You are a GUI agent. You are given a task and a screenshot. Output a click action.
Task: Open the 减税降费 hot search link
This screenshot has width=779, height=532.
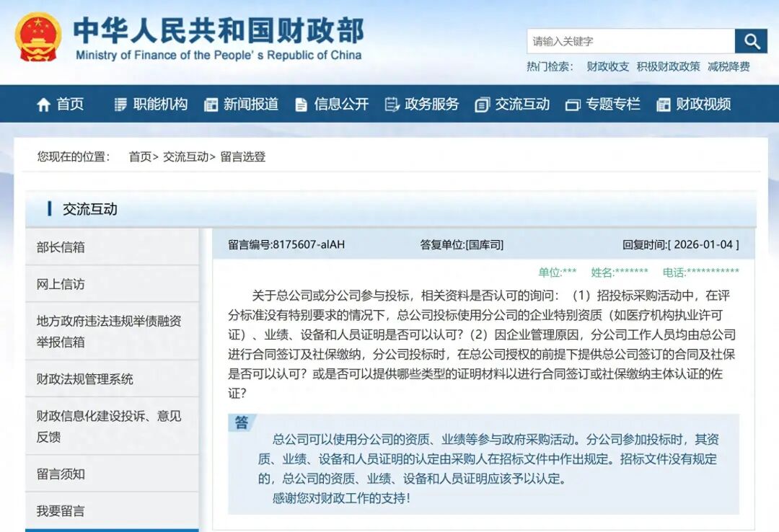point(729,66)
